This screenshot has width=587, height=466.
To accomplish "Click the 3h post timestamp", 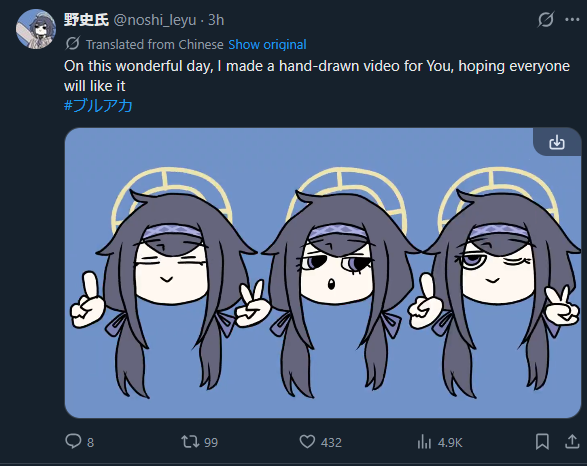I will click(x=216, y=20).
